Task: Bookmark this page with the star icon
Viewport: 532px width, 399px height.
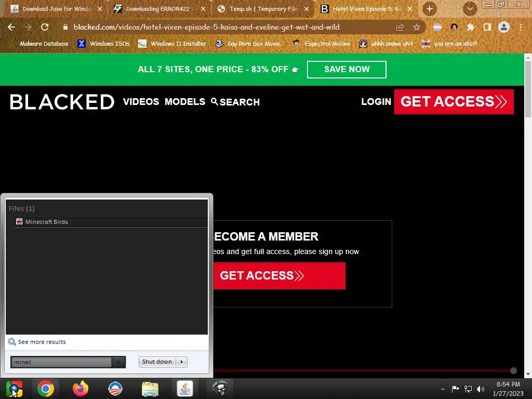Action: [x=417, y=27]
